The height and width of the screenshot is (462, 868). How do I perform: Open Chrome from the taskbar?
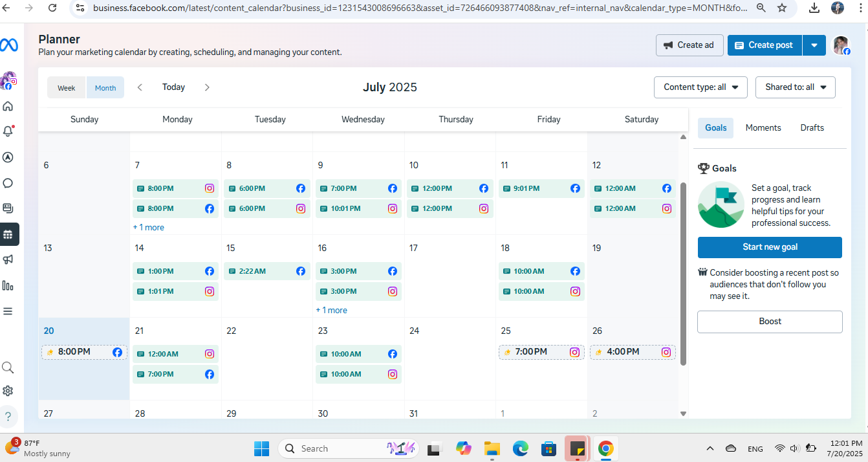tap(605, 448)
